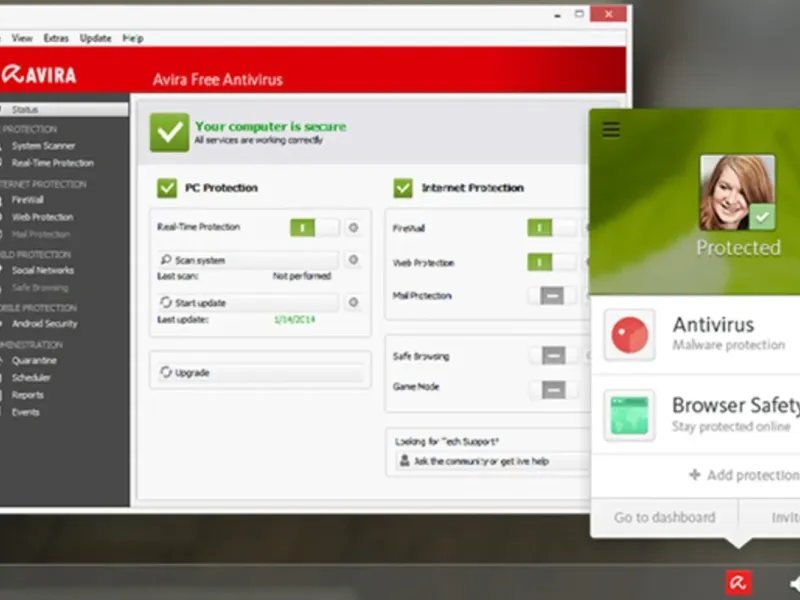Select Web Protection in the sidebar

(x=42, y=217)
